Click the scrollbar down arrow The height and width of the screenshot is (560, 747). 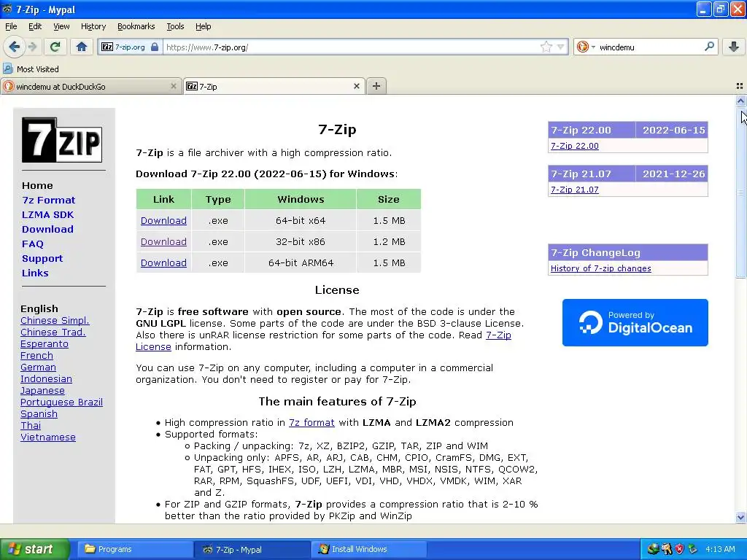(740, 517)
